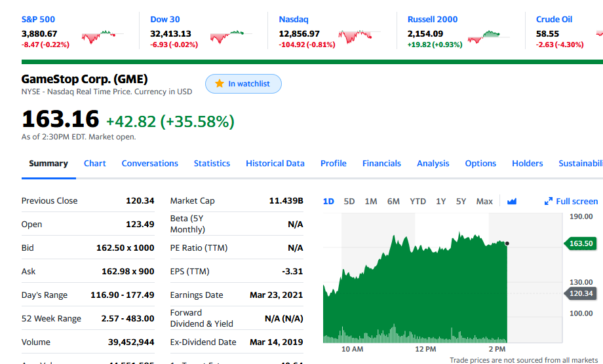The image size is (603, 364).
Task: Open the Summary tab
Action: 49,164
